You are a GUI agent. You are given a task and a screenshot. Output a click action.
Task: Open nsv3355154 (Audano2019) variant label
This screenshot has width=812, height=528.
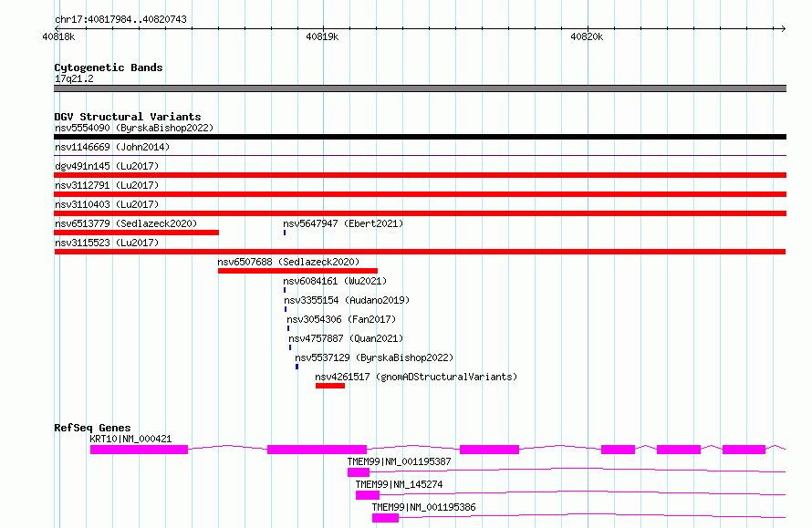pyautogui.click(x=347, y=300)
